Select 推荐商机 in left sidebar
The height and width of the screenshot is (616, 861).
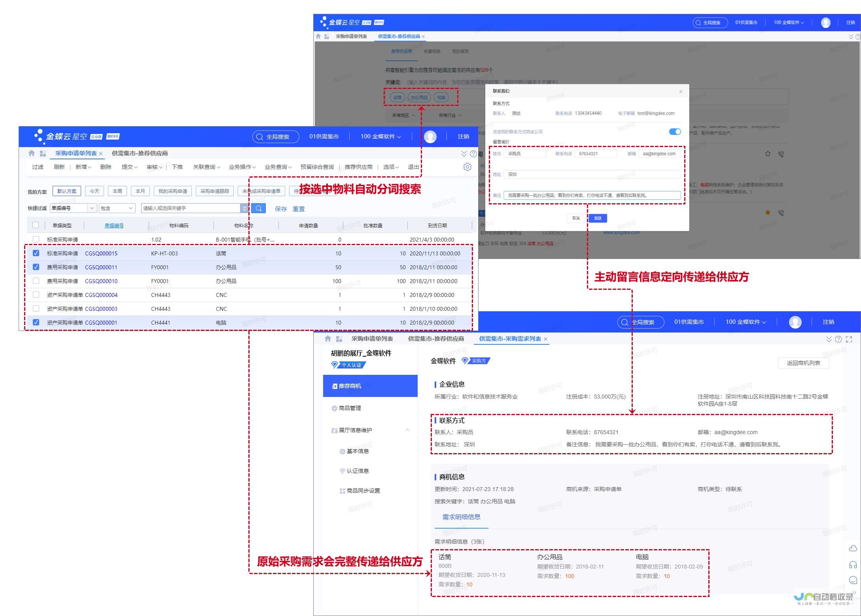click(370, 386)
